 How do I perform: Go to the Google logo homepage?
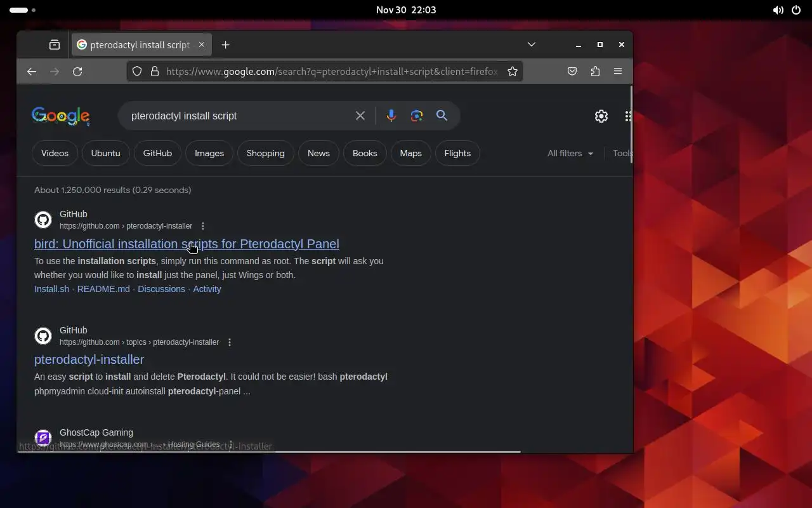[x=61, y=116]
